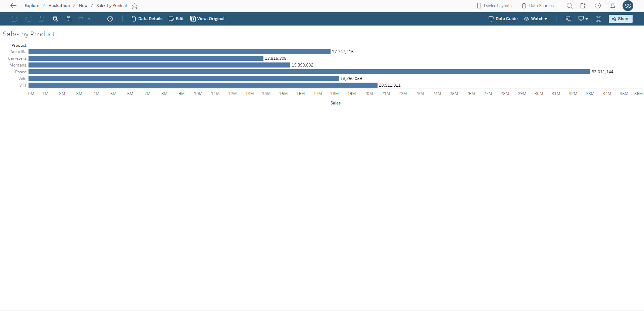Open Data Sources
Viewport: 644px width, 311px height.
538,6
